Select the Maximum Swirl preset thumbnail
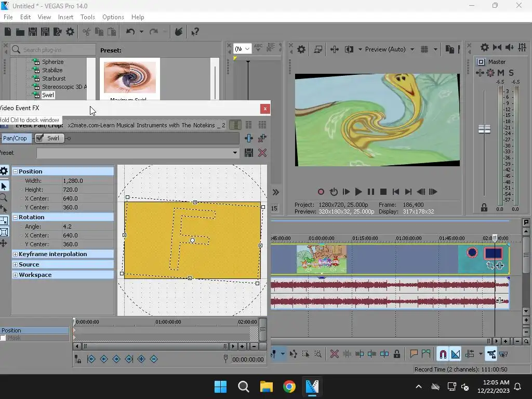Screen dimensions: 532x399 pos(130,78)
